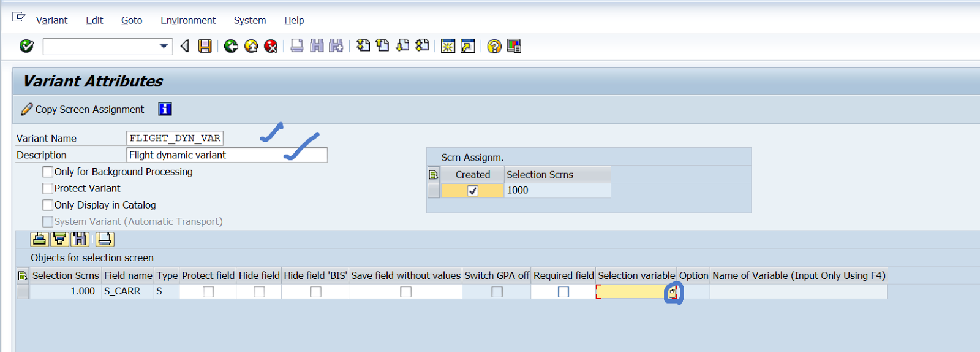980x352 pixels.
Task: Select the row of screen 1000
Action: click(x=434, y=191)
